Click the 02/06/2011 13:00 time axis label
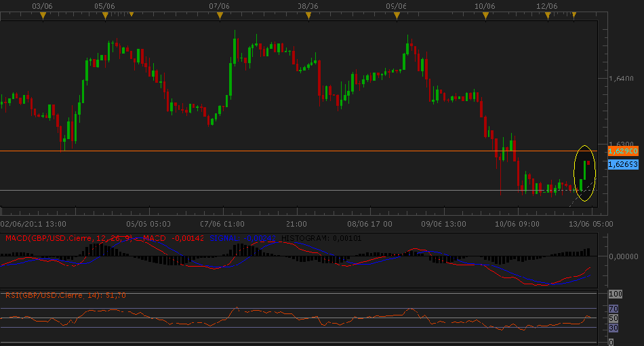644x346 pixels. tap(33, 223)
